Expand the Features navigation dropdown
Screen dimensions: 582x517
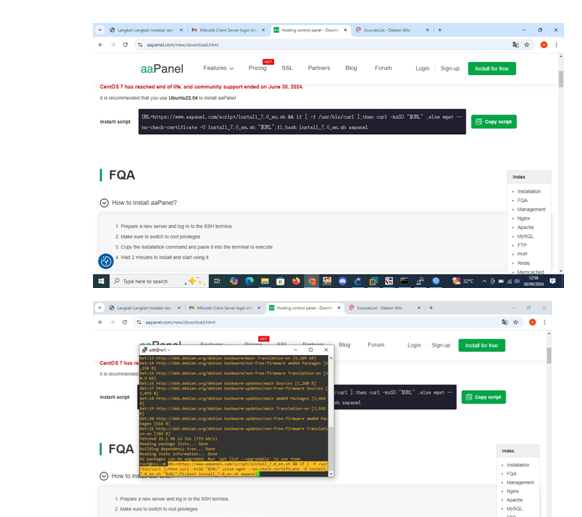(218, 68)
